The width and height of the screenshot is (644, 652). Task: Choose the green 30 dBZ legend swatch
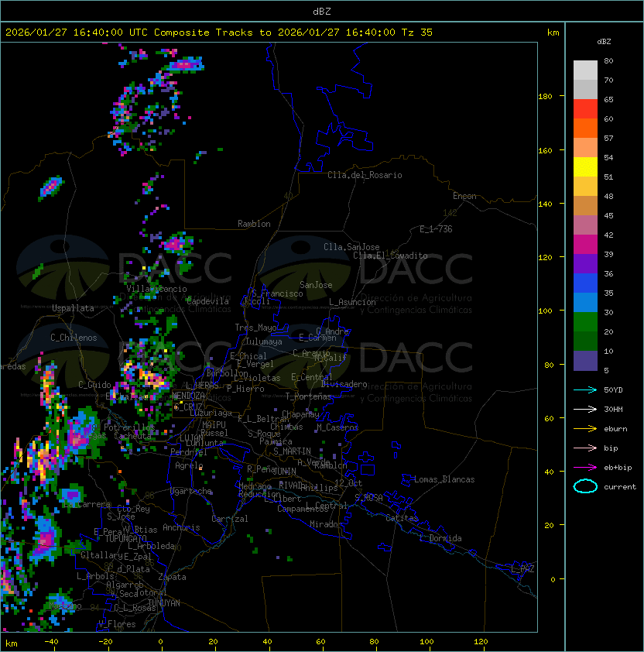(x=585, y=322)
